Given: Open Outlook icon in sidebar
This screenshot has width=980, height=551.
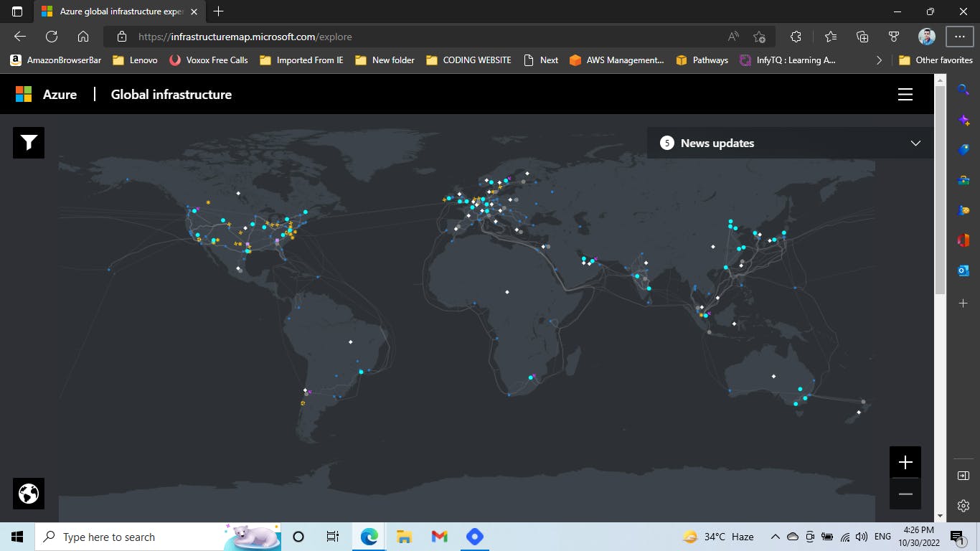Looking at the screenshot, I should 963,270.
